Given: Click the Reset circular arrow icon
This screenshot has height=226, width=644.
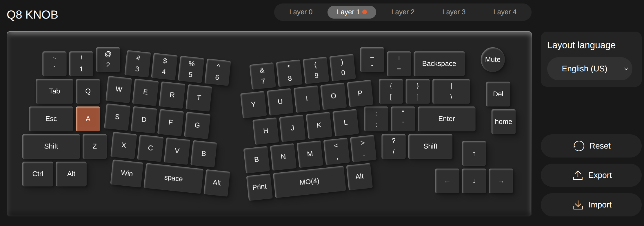Looking at the screenshot, I should point(578,146).
